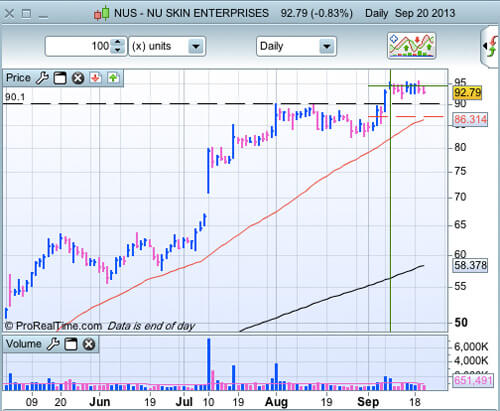Click current price label 92.79

point(468,93)
